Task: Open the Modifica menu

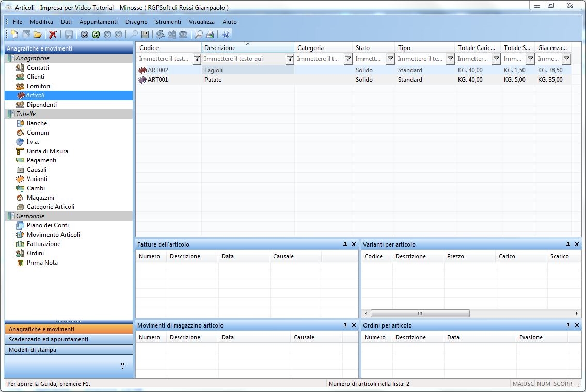Action: (41, 22)
